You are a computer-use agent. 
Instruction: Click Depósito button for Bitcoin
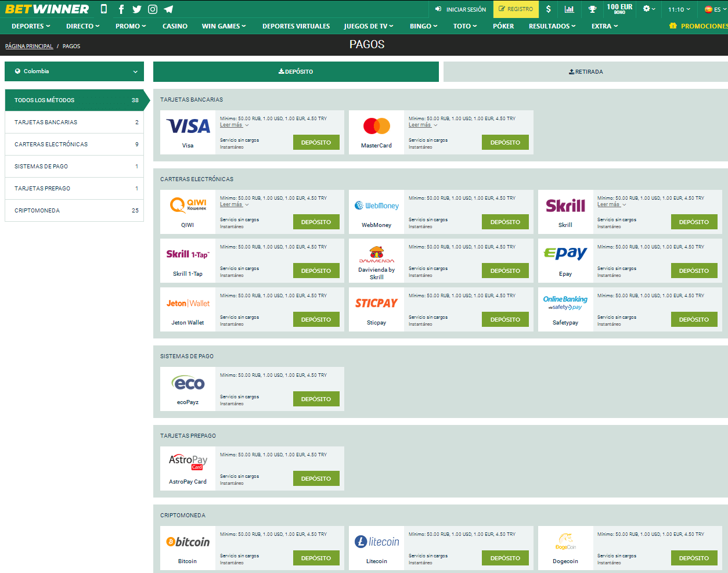point(316,558)
